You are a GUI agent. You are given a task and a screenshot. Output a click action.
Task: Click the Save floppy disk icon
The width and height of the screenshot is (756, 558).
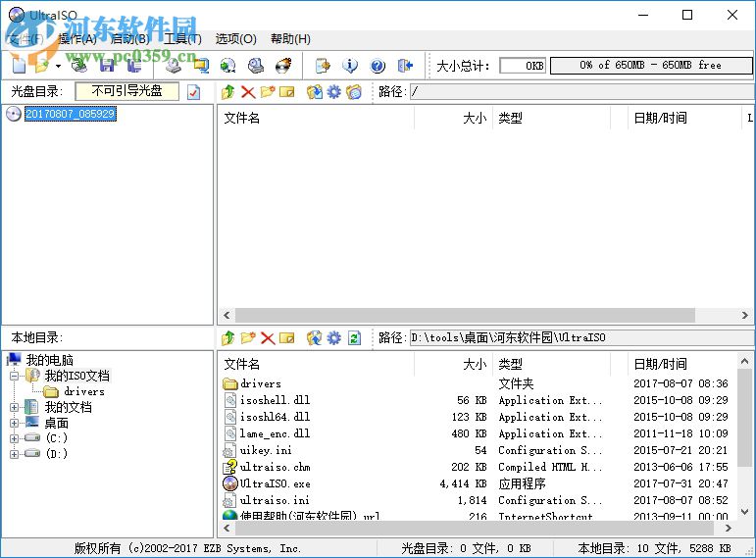tap(107, 65)
